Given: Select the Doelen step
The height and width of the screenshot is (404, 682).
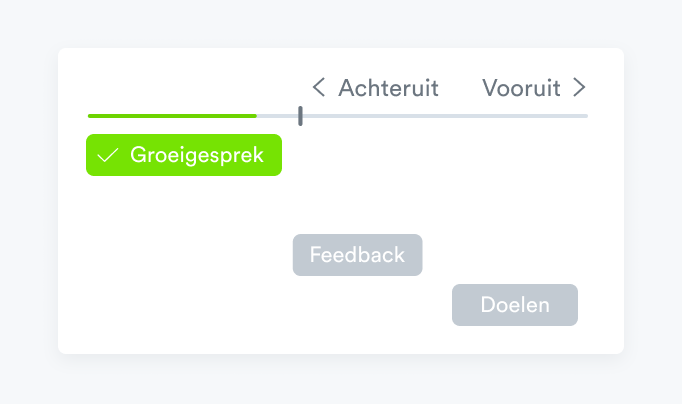Looking at the screenshot, I should [x=514, y=305].
